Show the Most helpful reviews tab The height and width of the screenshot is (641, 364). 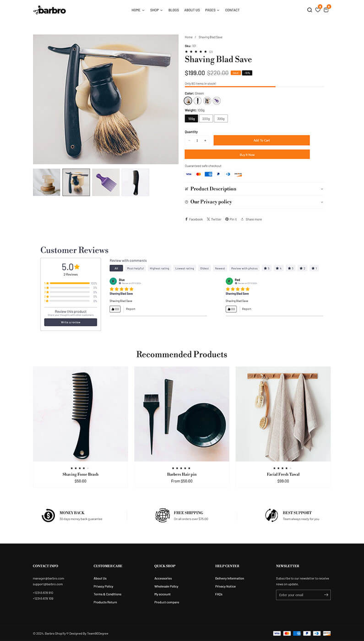(135, 268)
